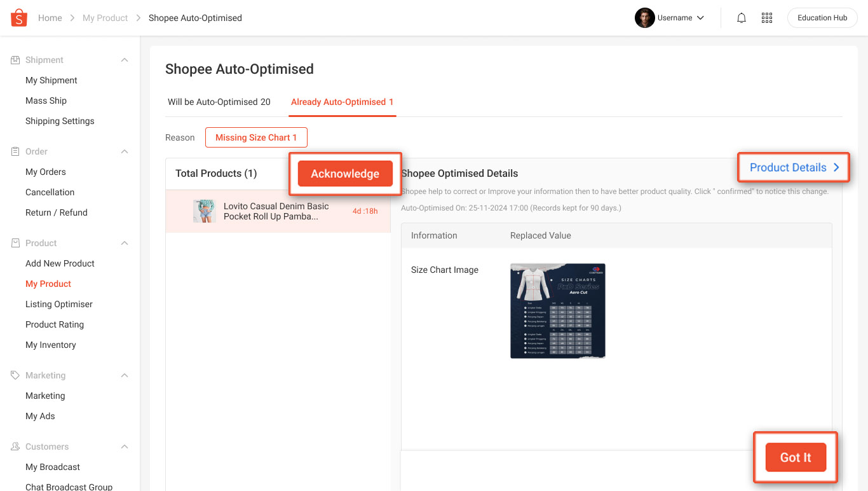This screenshot has width=868, height=491.
Task: Click the user avatar picture
Action: coord(644,18)
